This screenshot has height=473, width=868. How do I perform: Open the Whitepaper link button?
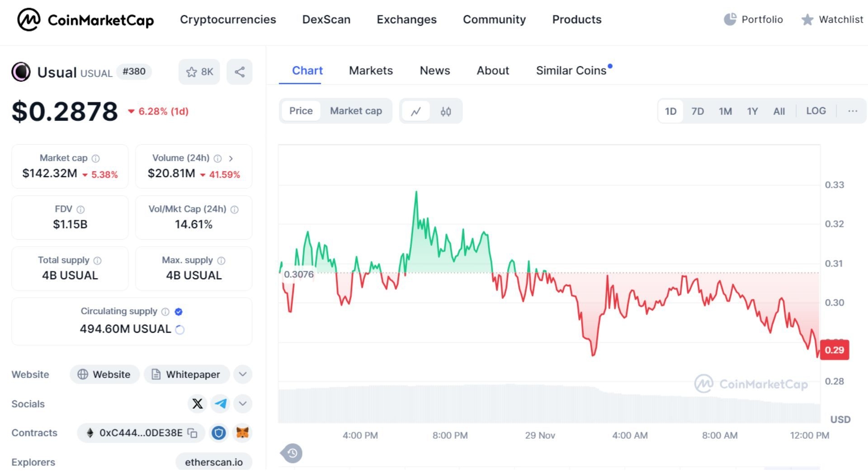click(187, 374)
